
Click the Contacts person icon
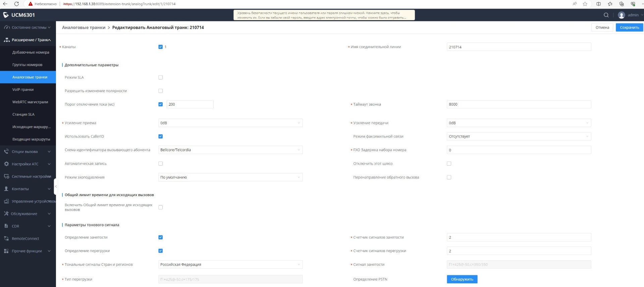point(6,189)
